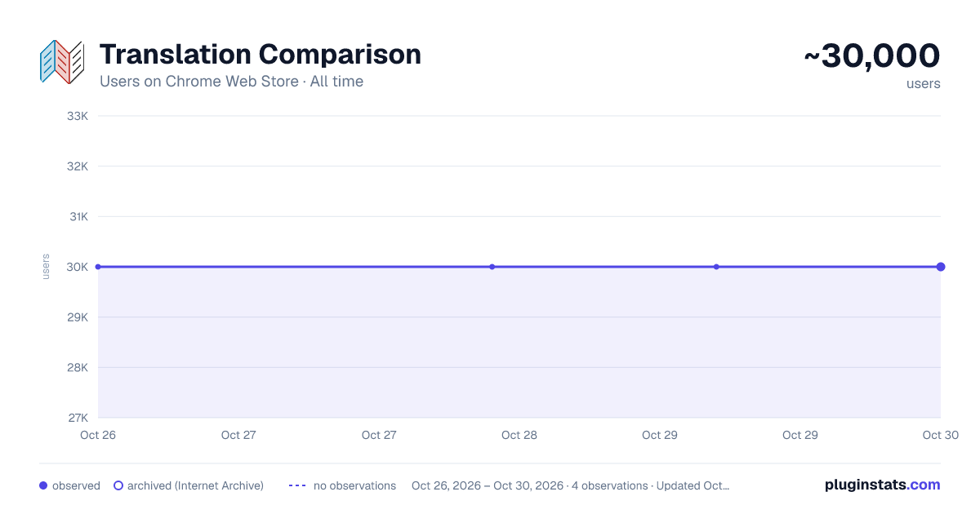
Task: Click the 31K y-axis label
Action: pos(78,217)
